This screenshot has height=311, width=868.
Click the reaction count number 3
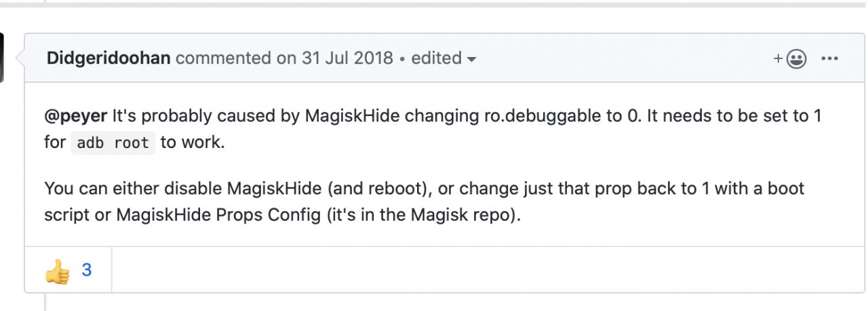point(87,270)
